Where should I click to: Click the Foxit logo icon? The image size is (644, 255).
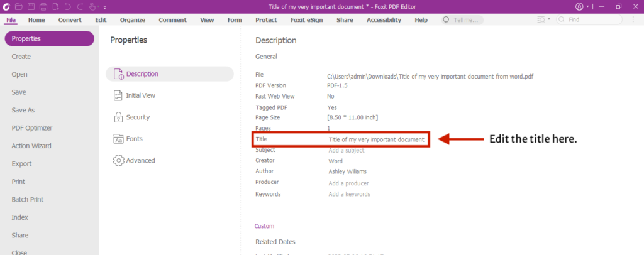click(7, 6)
